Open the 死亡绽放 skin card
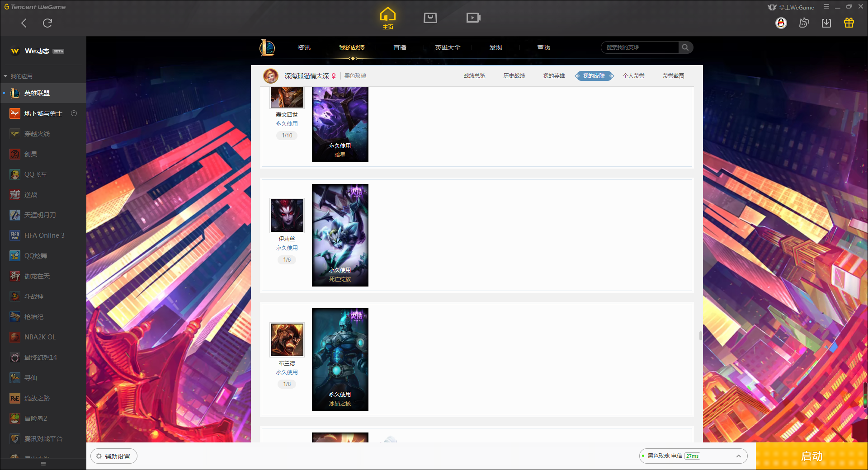 (x=340, y=235)
